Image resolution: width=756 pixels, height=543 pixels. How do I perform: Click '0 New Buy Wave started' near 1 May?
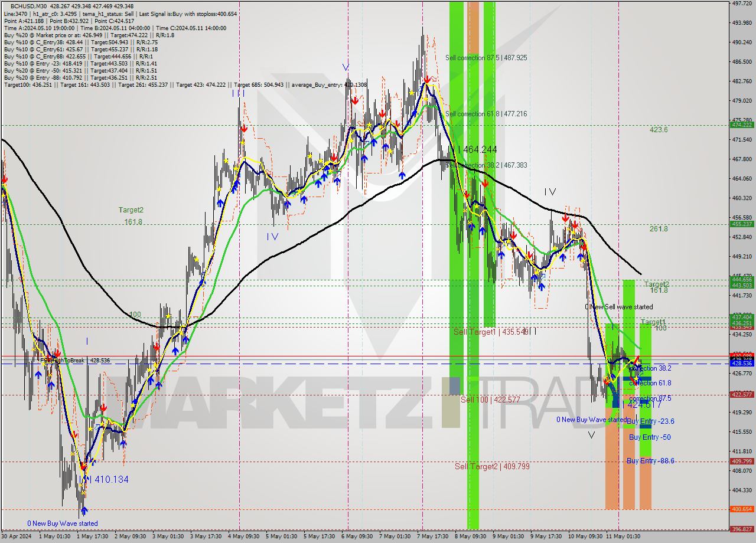pyautogui.click(x=63, y=524)
